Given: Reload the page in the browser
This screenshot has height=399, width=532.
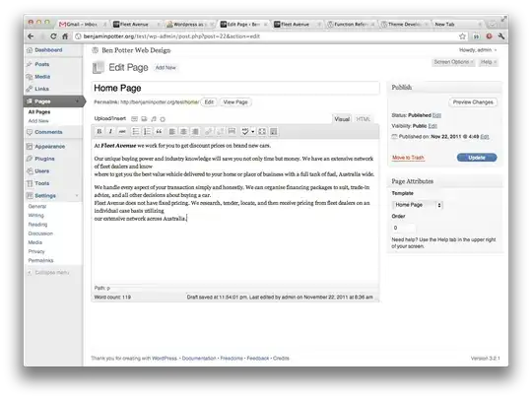Looking at the screenshot, I should pyautogui.click(x=53, y=36).
